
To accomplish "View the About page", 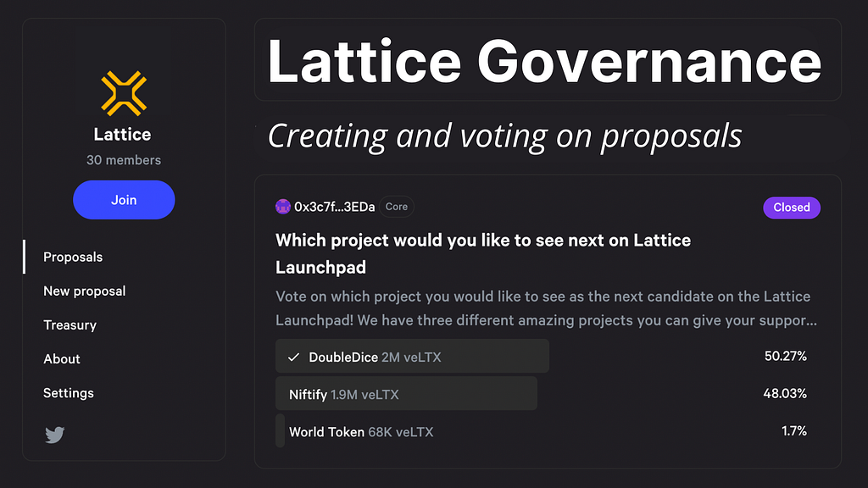I will (x=61, y=359).
